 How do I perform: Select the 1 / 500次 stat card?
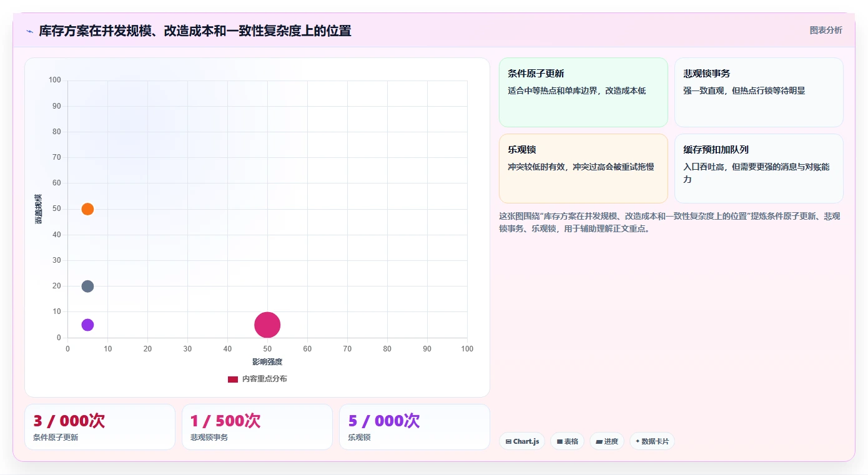257,427
